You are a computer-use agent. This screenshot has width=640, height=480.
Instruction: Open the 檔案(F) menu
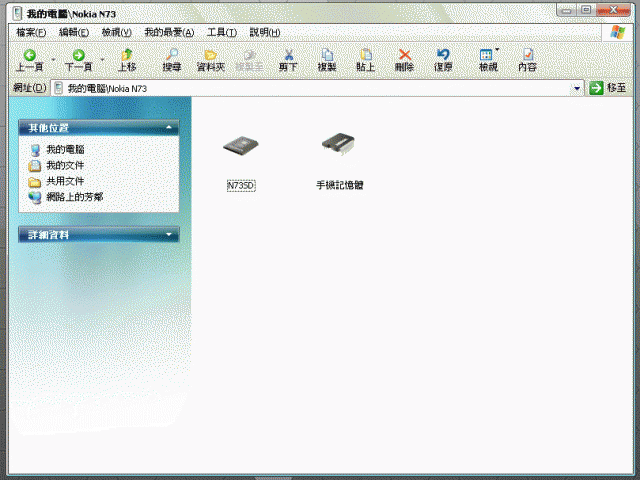(x=31, y=32)
